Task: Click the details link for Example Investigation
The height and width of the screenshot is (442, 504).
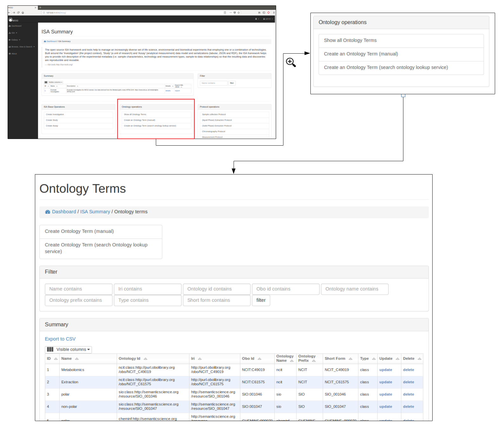Action: point(168,91)
